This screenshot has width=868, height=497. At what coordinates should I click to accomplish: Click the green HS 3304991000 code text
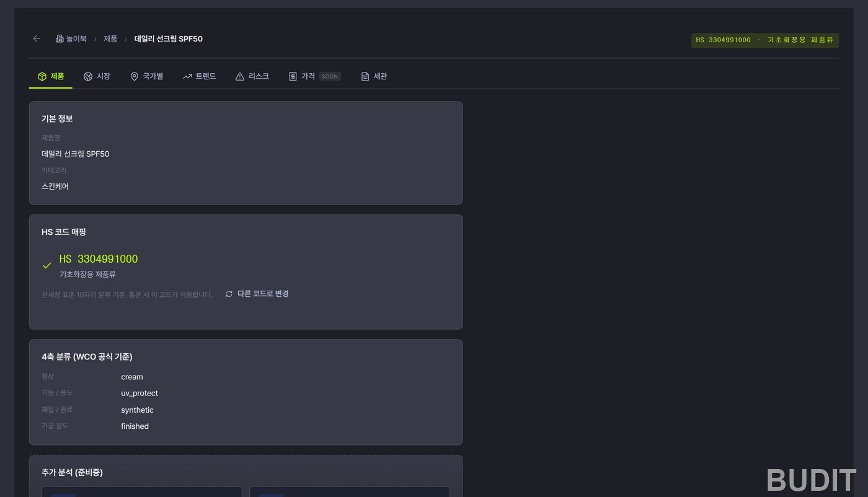pos(99,259)
